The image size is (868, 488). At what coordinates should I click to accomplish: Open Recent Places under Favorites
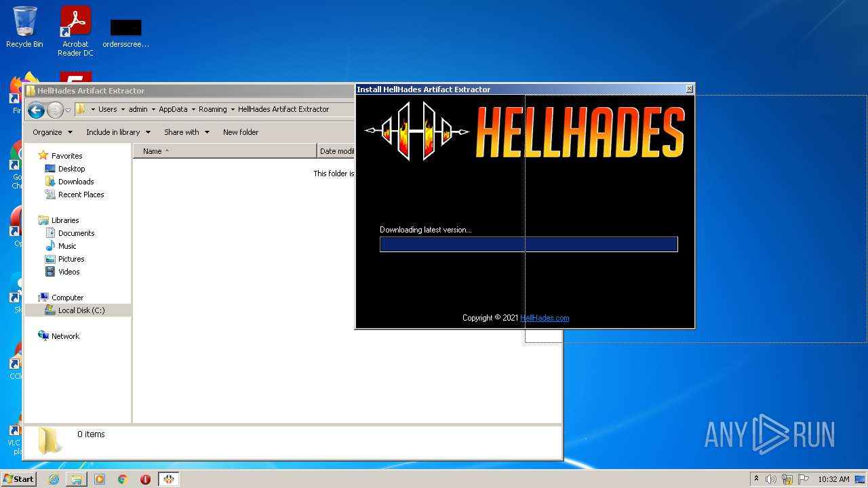[x=81, y=195]
